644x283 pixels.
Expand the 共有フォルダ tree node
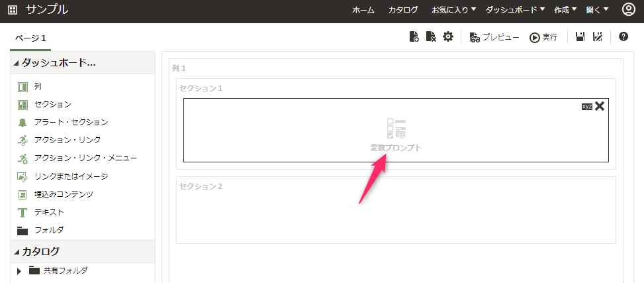(x=19, y=271)
